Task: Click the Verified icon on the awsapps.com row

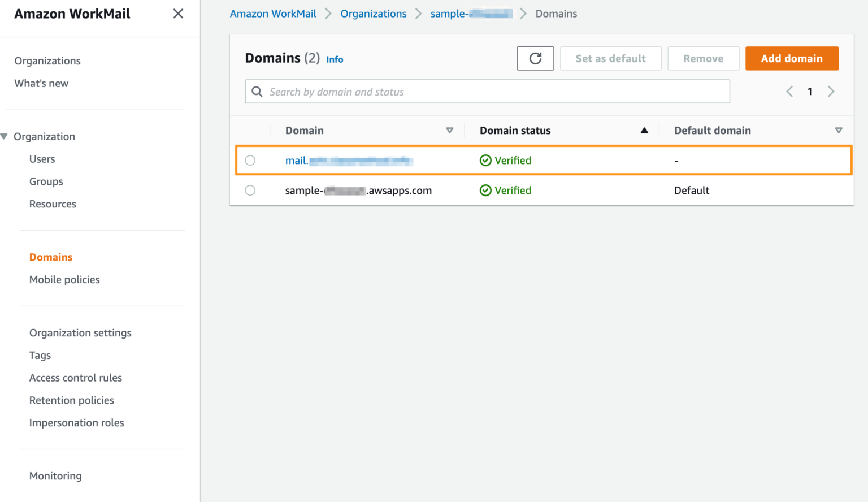Action: tap(486, 190)
